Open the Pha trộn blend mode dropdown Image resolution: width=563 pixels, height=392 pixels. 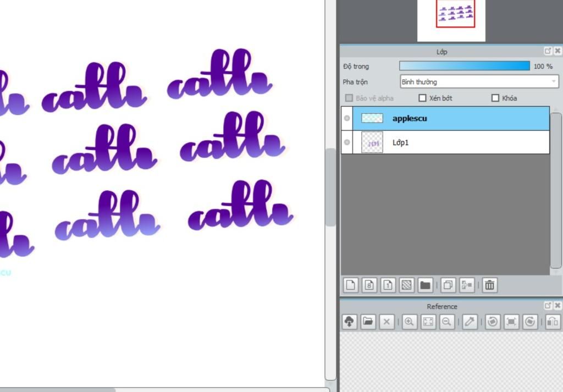pyautogui.click(x=479, y=82)
